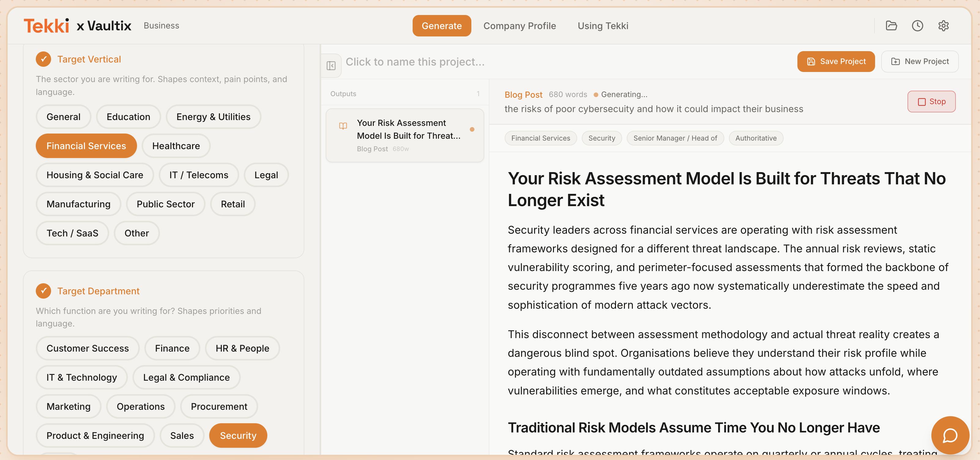The height and width of the screenshot is (460, 980).
Task: Click the Target Vertical checkmark icon
Action: (43, 59)
